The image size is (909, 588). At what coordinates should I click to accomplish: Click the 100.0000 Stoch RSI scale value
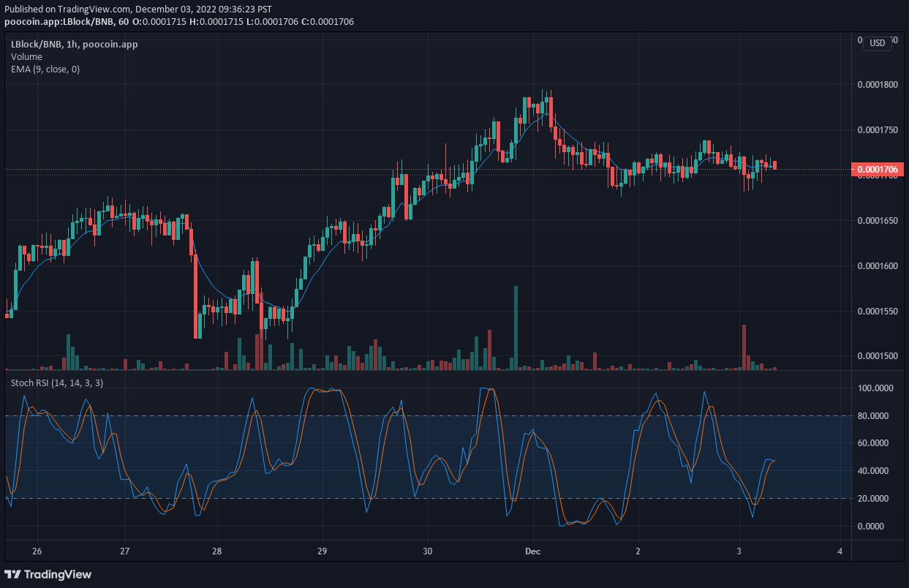[x=875, y=388]
